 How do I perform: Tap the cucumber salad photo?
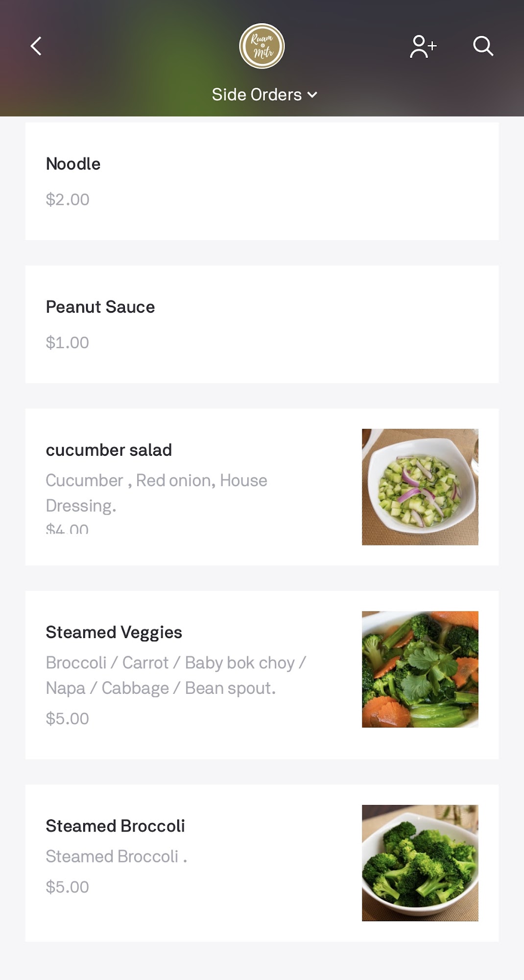click(420, 487)
